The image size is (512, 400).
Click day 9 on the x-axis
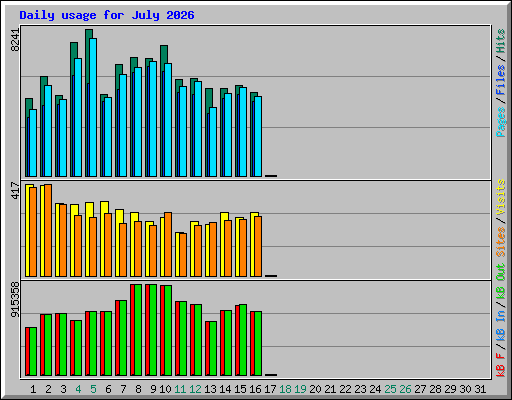pos(153,389)
